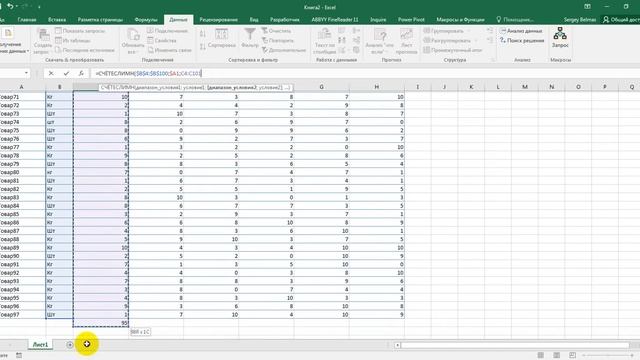Click Свойства in connections group

pos(162,40)
